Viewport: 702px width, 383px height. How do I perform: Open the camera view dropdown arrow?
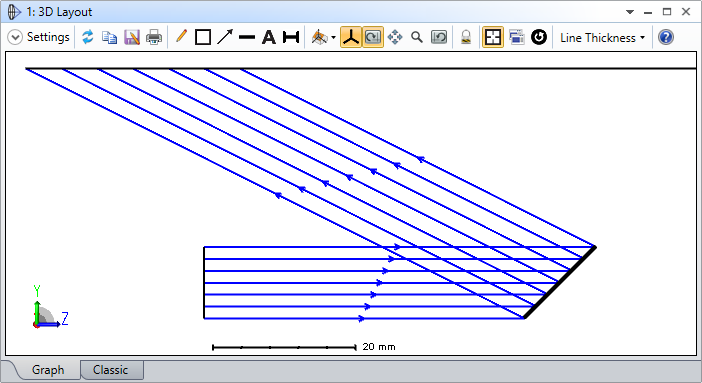click(334, 38)
